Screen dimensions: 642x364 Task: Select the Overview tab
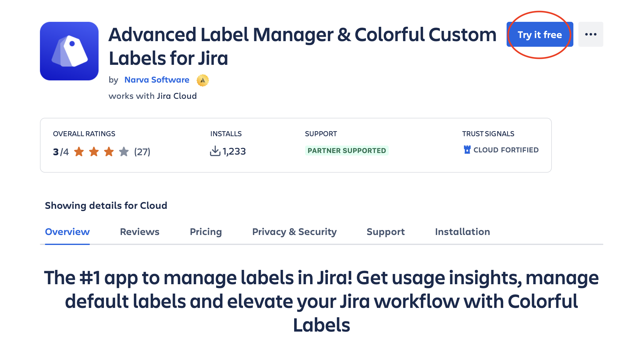click(67, 232)
